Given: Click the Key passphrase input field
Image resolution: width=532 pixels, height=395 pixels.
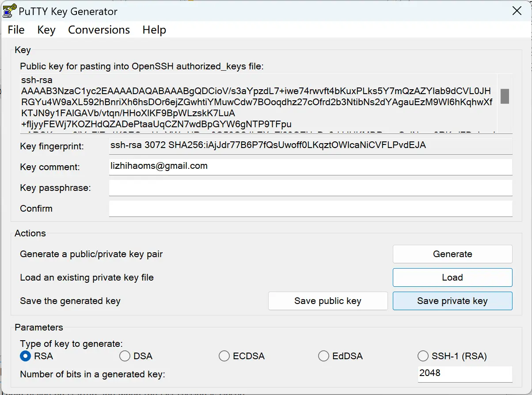Looking at the screenshot, I should [x=311, y=187].
